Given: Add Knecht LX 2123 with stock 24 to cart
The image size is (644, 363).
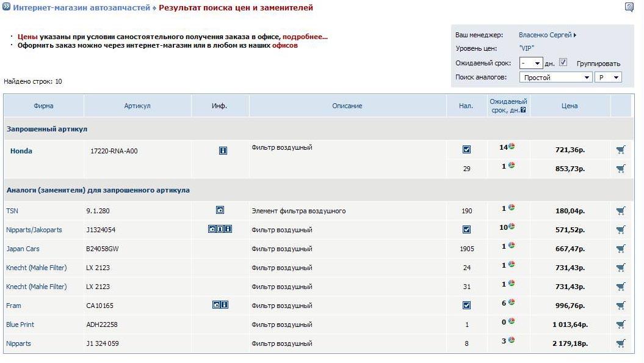Looking at the screenshot, I should (x=621, y=268).
